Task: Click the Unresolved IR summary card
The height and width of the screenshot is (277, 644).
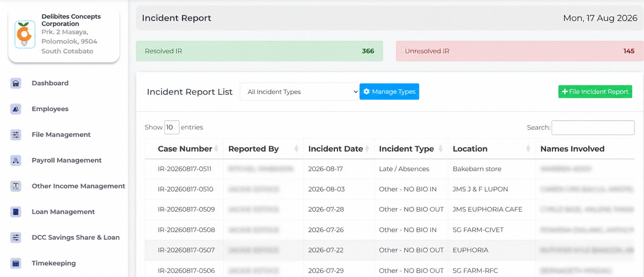Action: (x=520, y=51)
